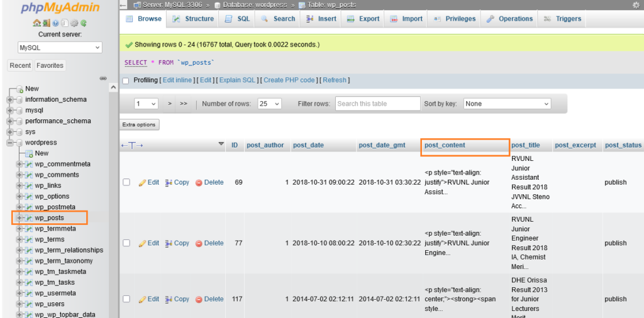644x318 pixels.
Task: Click the new table icon under wordpress
Action: (x=29, y=153)
